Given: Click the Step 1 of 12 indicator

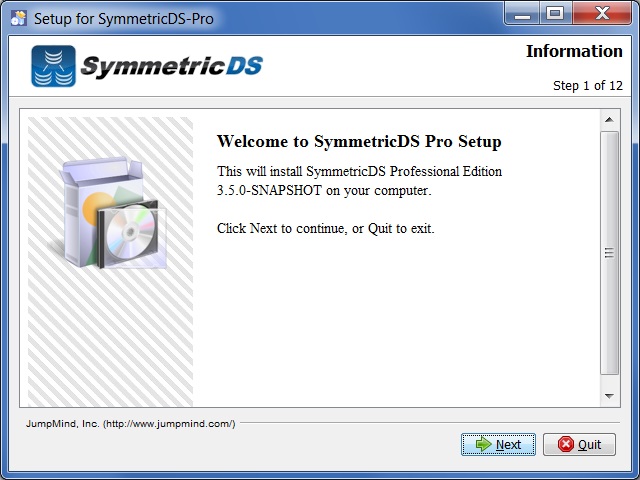Looking at the screenshot, I should 588,86.
